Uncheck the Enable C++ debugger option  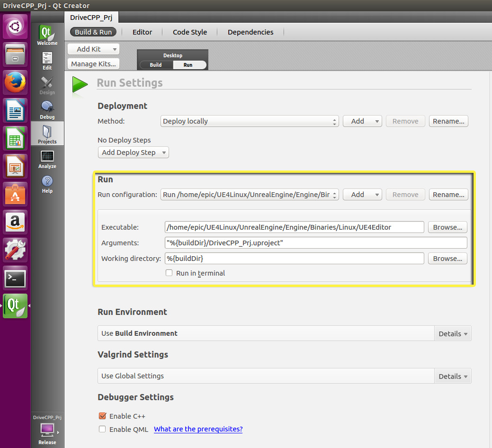click(x=102, y=416)
